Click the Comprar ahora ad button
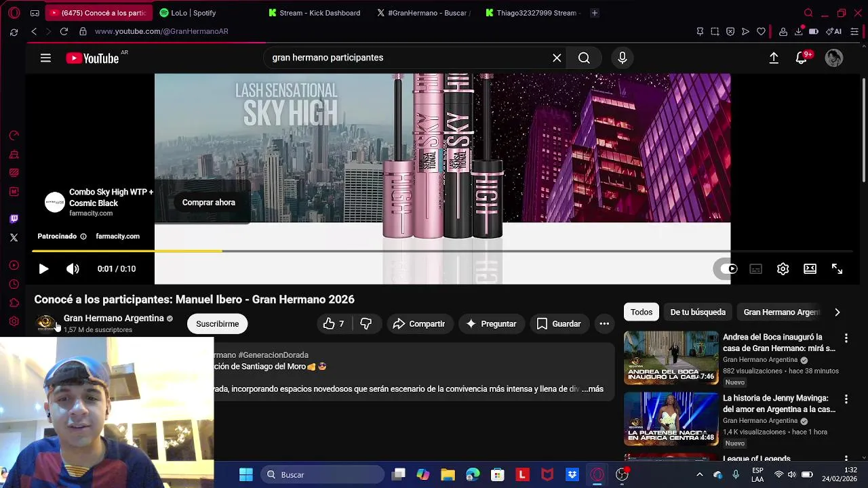 point(208,203)
